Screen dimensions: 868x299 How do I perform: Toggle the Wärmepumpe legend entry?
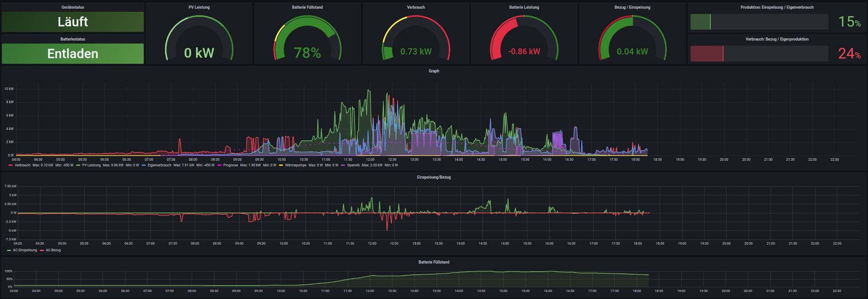(x=296, y=165)
